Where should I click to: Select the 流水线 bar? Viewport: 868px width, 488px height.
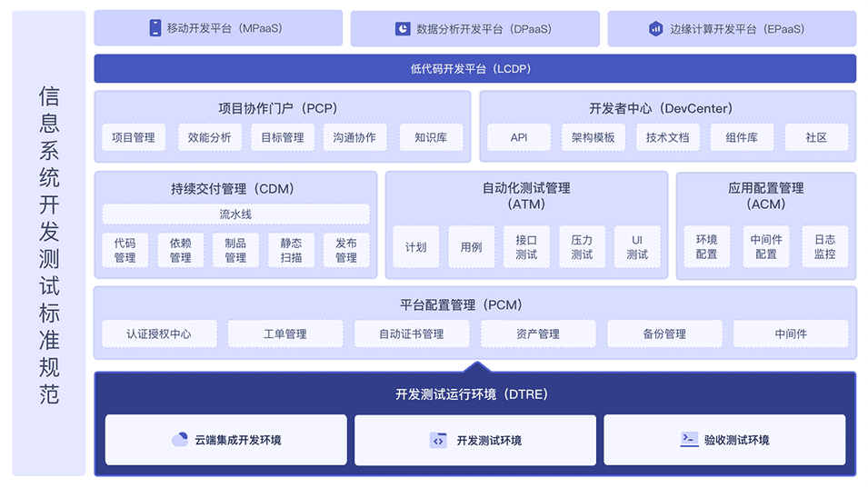[x=235, y=214]
